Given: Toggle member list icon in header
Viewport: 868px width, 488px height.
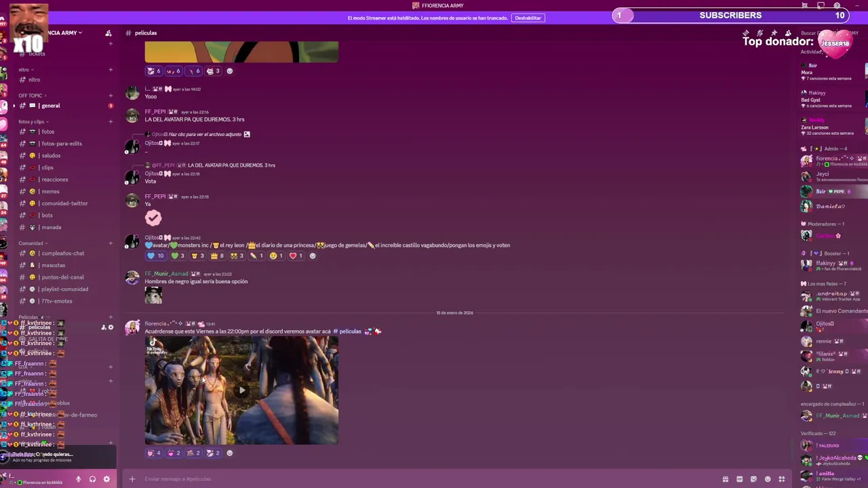Looking at the screenshot, I should pyautogui.click(x=788, y=33).
